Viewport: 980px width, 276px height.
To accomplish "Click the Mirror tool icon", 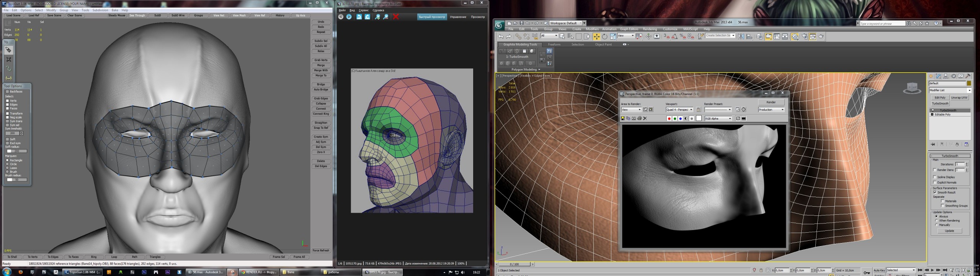I will (741, 36).
